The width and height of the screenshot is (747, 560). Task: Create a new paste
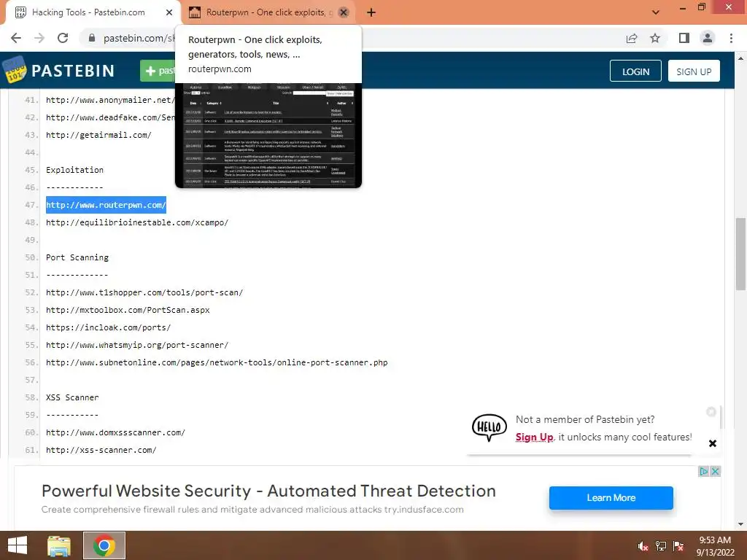(158, 71)
